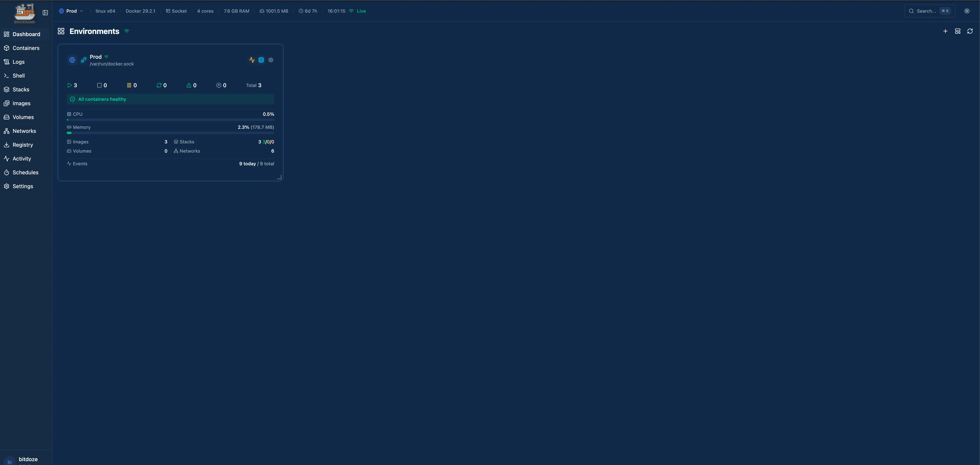Select the Containers sidebar icon
This screenshot has height=465, width=980.
(7, 48)
